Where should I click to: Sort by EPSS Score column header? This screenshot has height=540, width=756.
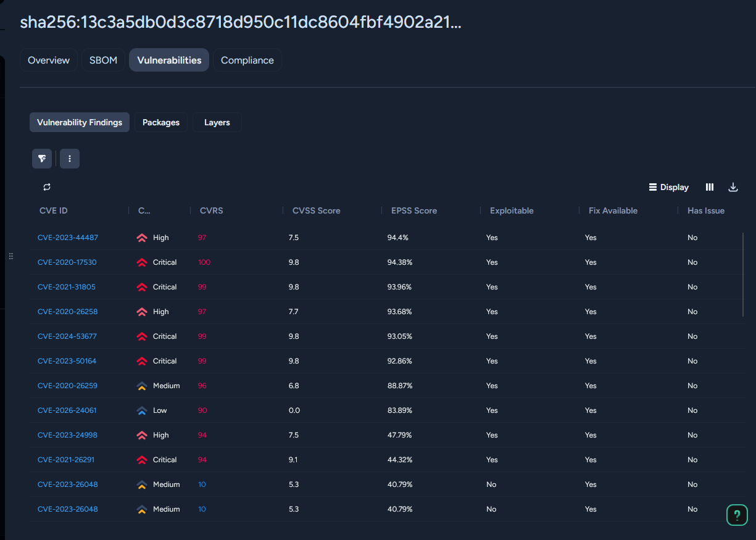coord(414,210)
